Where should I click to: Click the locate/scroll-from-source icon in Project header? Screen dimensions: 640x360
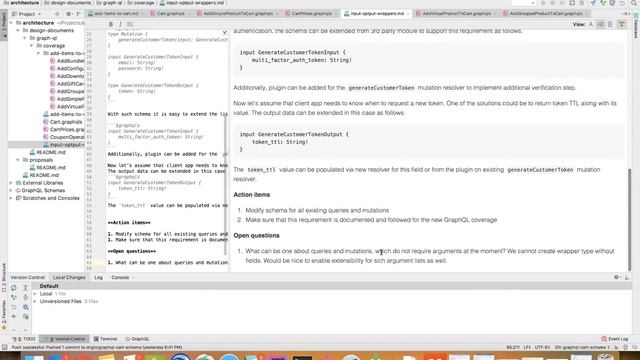pyautogui.click(x=57, y=14)
